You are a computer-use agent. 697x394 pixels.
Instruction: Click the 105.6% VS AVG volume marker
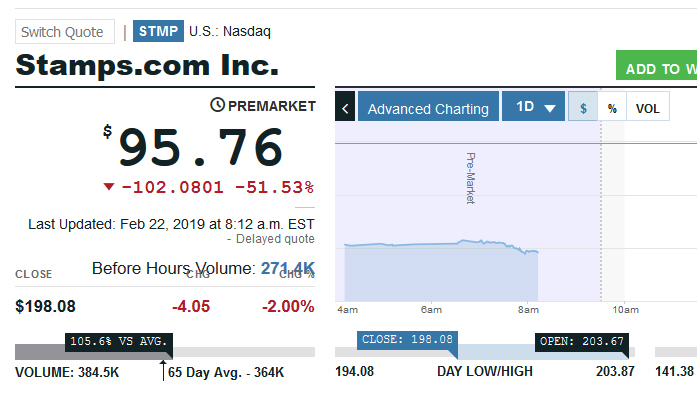point(119,342)
